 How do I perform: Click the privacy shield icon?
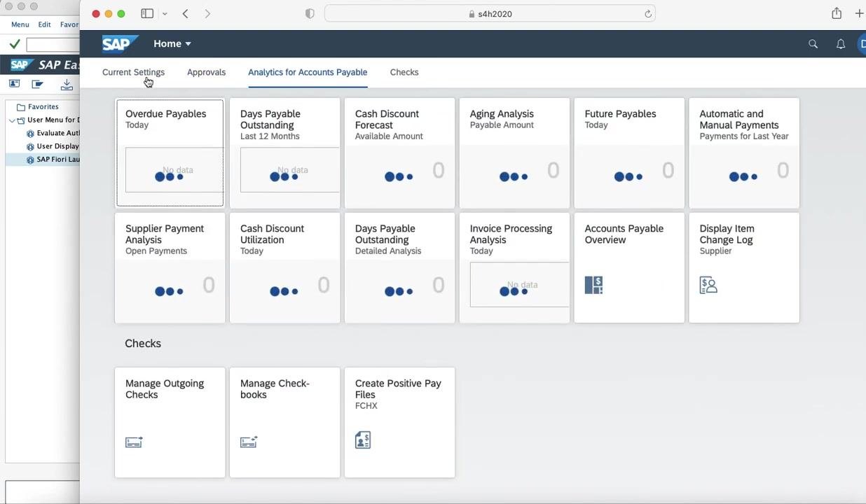click(x=310, y=13)
